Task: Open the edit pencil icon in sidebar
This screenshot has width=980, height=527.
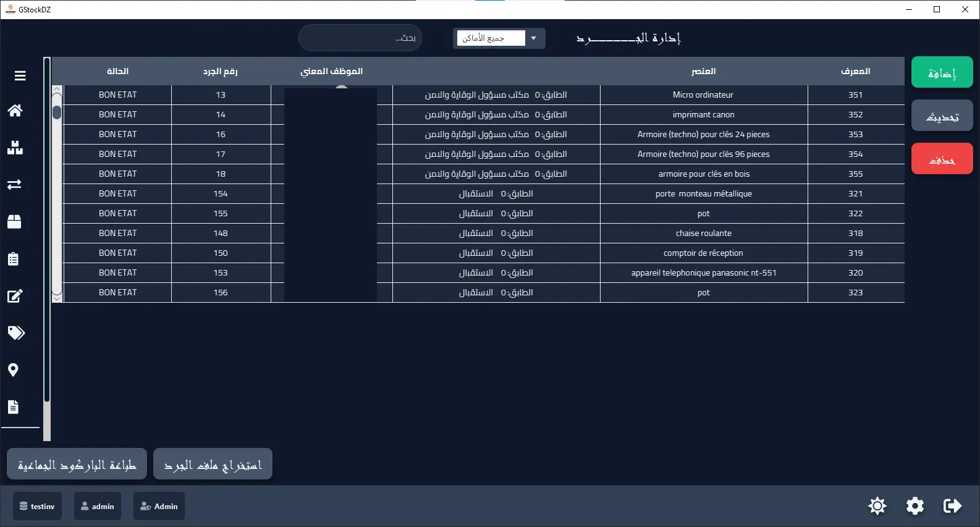Action: click(15, 296)
